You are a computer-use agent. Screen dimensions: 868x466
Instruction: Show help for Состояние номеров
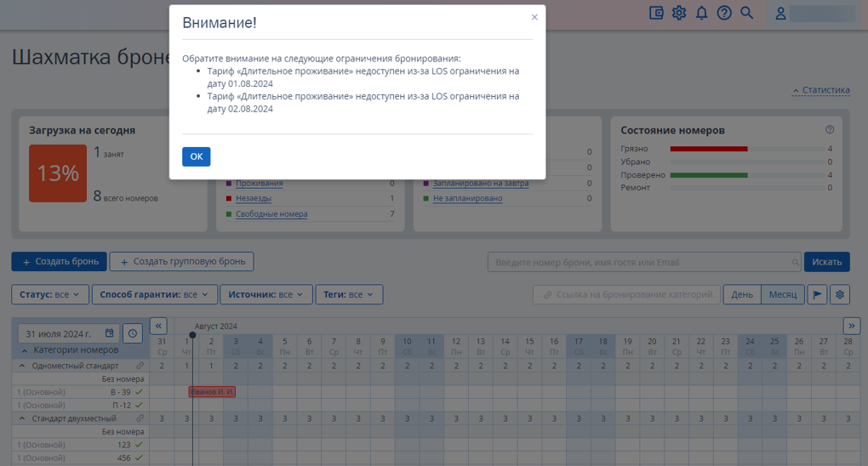point(829,129)
